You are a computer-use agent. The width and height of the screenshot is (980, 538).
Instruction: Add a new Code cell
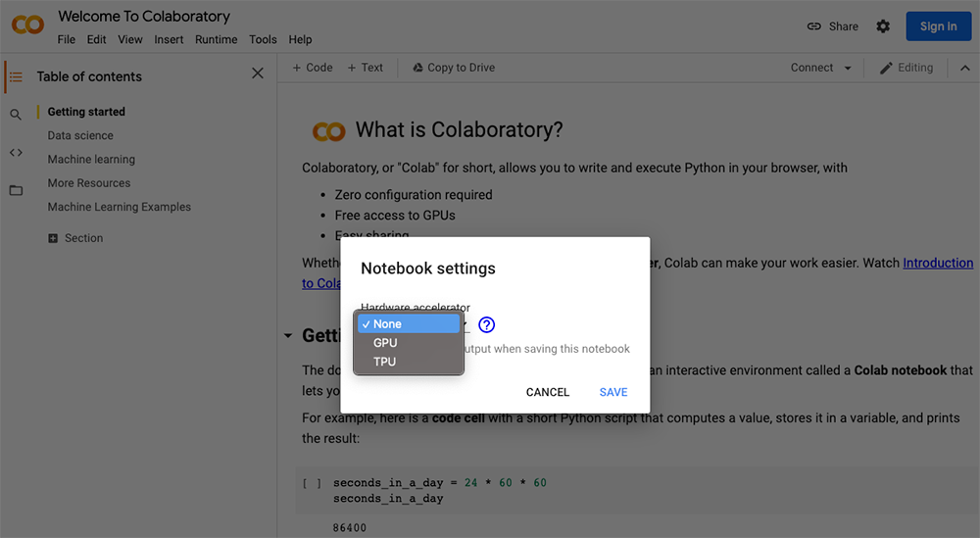coord(313,68)
